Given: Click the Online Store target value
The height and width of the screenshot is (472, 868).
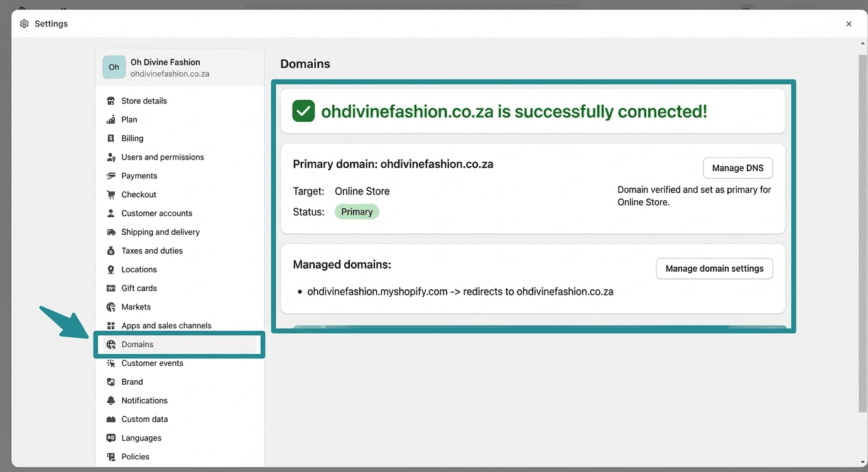Looking at the screenshot, I should click(x=362, y=191).
